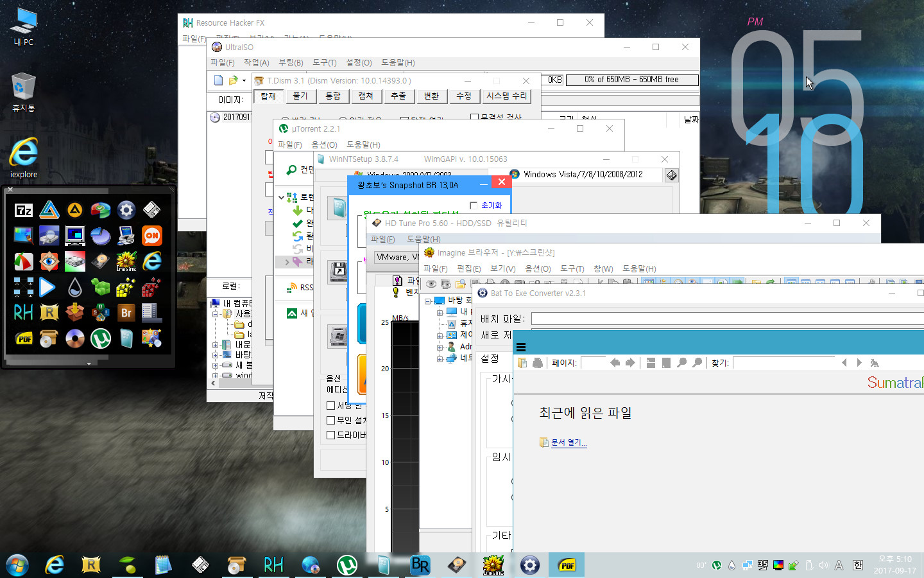
Task: Launch 7-Zip from the icon launcher panel
Action: coord(24,210)
